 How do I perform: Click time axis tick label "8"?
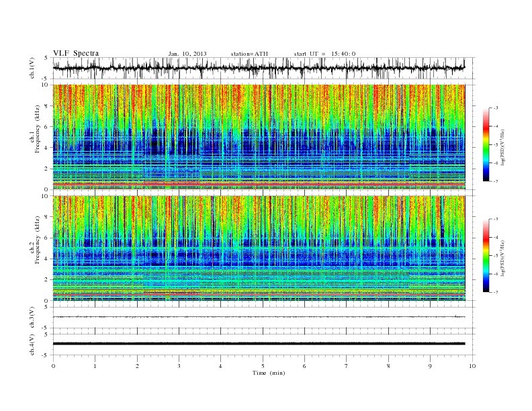[388, 366]
